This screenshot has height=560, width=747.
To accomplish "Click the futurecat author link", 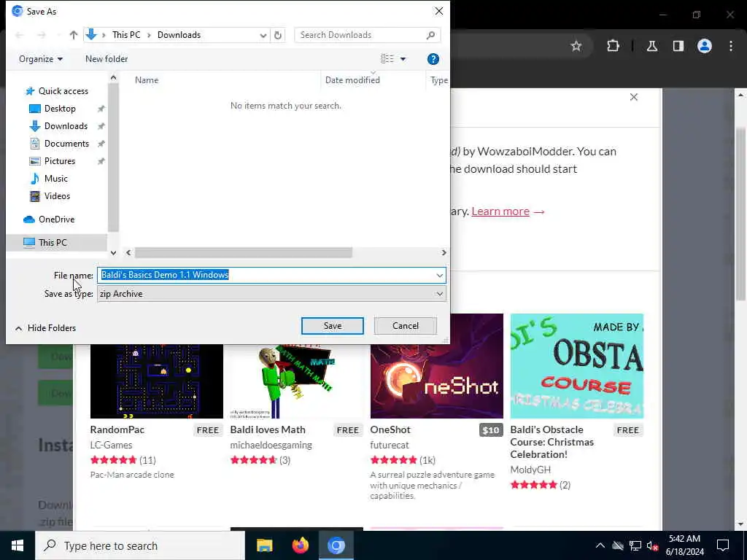I will coord(390,445).
